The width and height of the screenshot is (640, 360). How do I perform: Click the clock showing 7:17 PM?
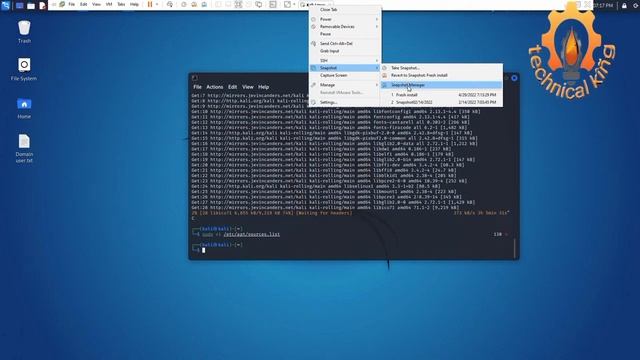coord(603,5)
